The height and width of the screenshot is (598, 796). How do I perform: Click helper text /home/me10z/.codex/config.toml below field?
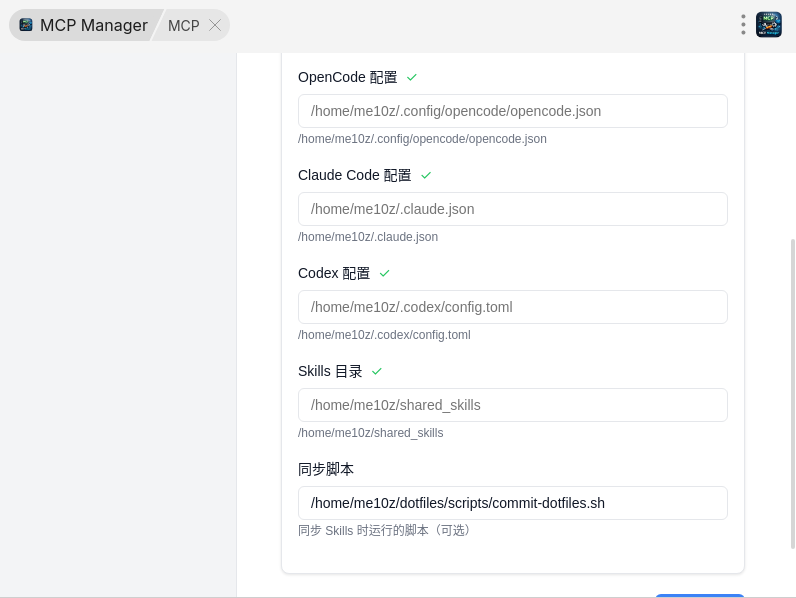pyautogui.click(x=384, y=335)
